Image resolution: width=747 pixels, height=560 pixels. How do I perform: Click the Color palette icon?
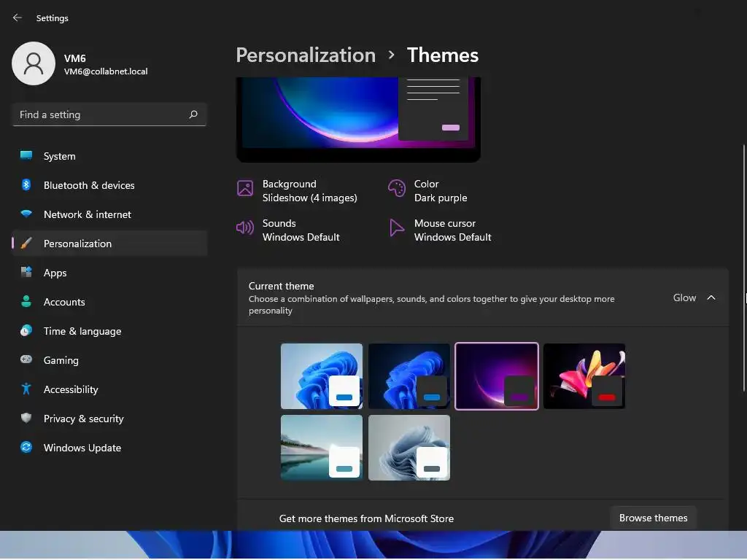(x=396, y=188)
